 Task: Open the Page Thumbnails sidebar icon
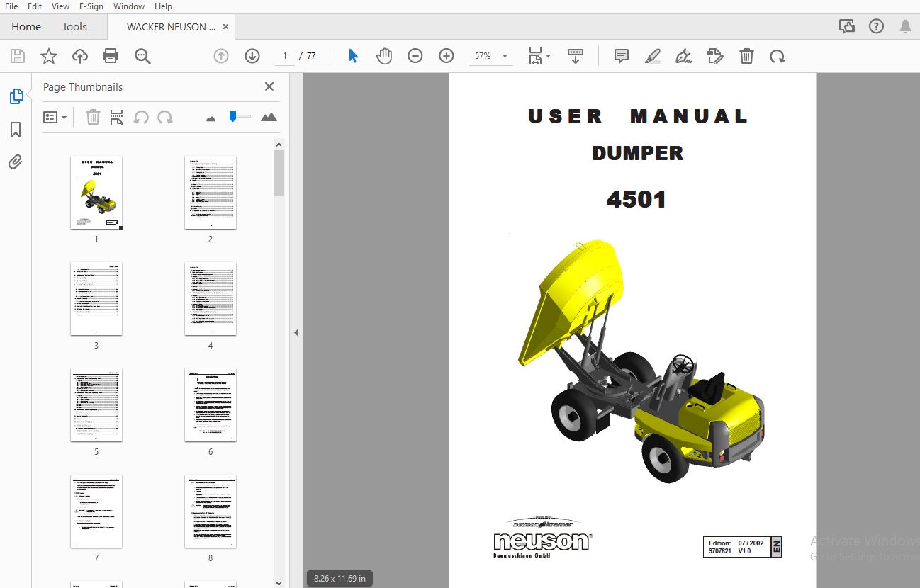[16, 96]
